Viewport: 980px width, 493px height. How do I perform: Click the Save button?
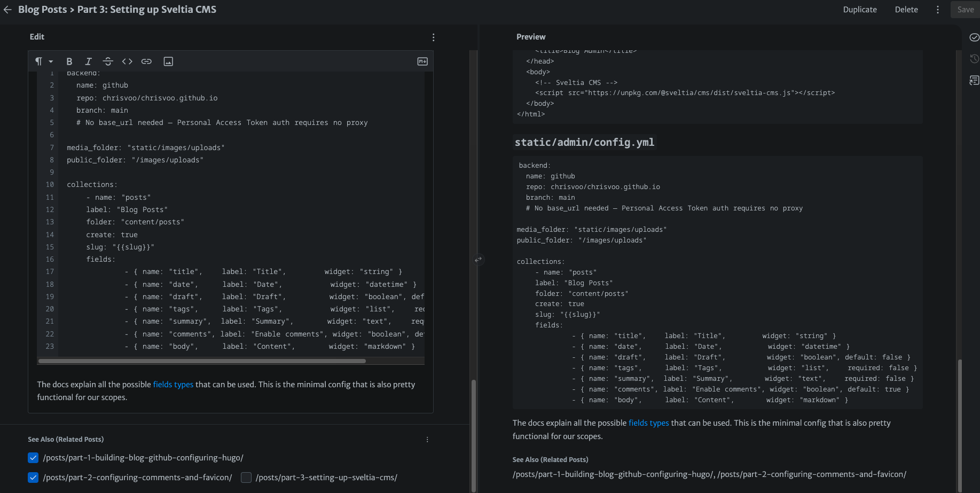click(965, 10)
